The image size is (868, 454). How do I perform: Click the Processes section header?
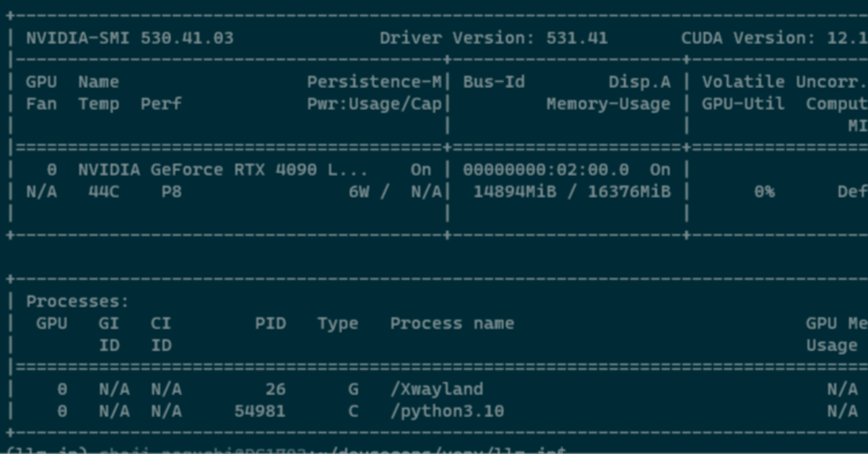pos(77,301)
